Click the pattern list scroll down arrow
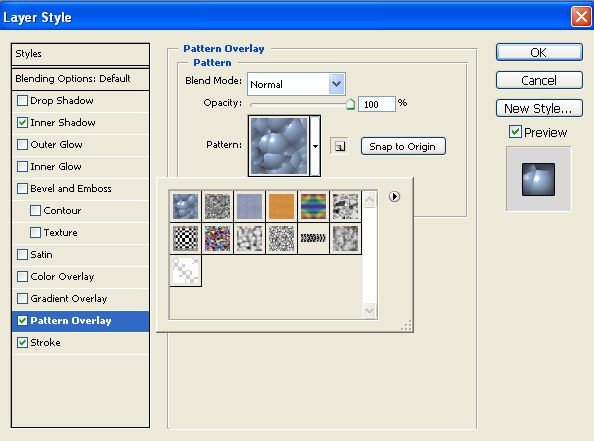This screenshot has width=594, height=441. click(369, 310)
